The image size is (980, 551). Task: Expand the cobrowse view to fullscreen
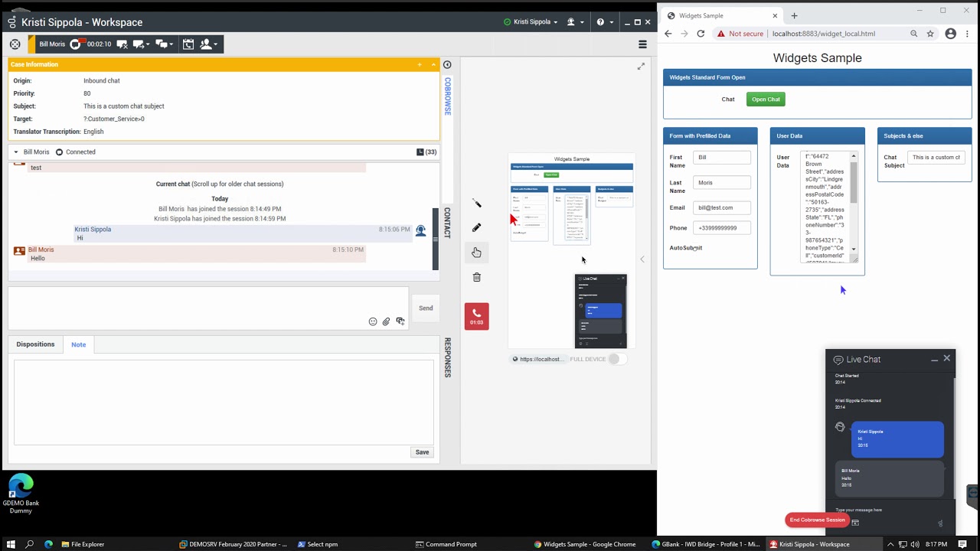point(641,67)
